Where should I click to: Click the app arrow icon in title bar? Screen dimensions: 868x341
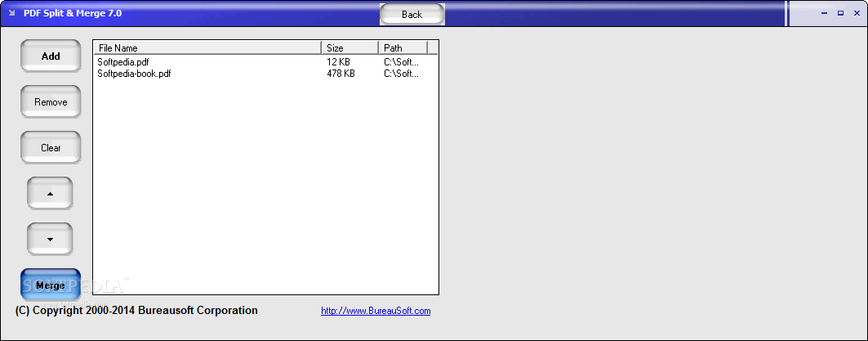pos(12,13)
